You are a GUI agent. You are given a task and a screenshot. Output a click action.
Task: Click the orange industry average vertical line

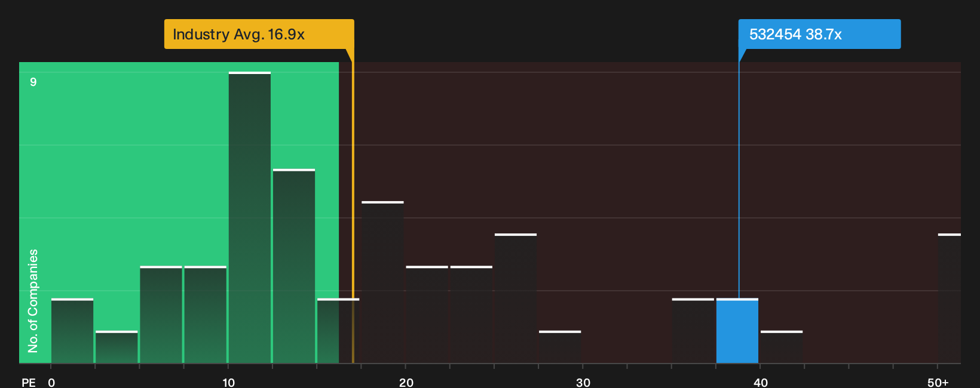tap(353, 206)
